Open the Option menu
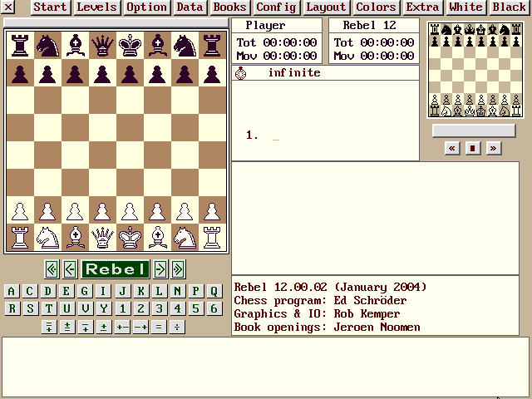The height and width of the screenshot is (399, 532). (x=146, y=7)
